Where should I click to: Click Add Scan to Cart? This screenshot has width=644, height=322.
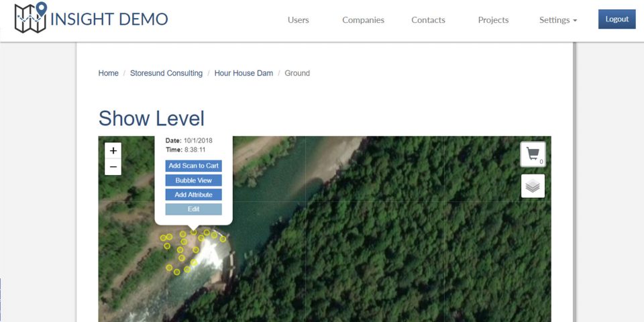193,166
